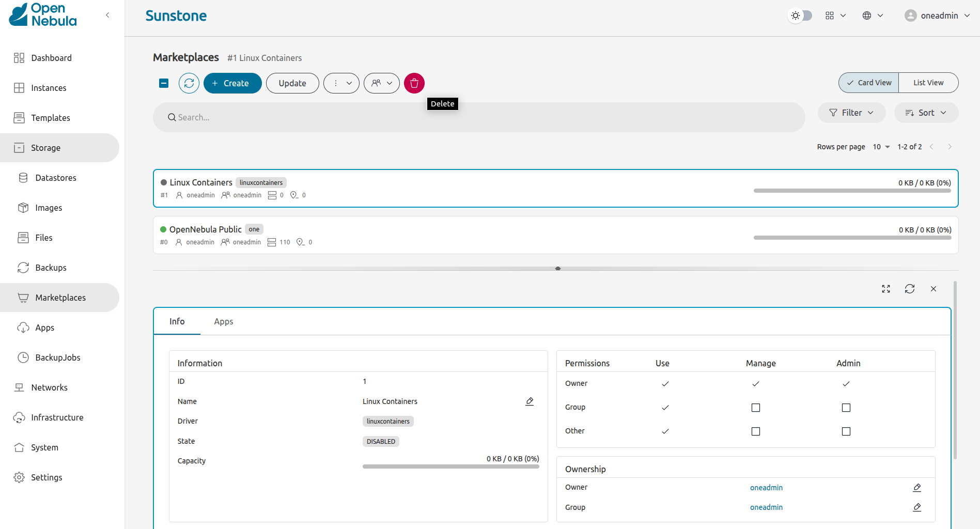
Task: Open Datastores in the sidebar
Action: pyautogui.click(x=56, y=178)
